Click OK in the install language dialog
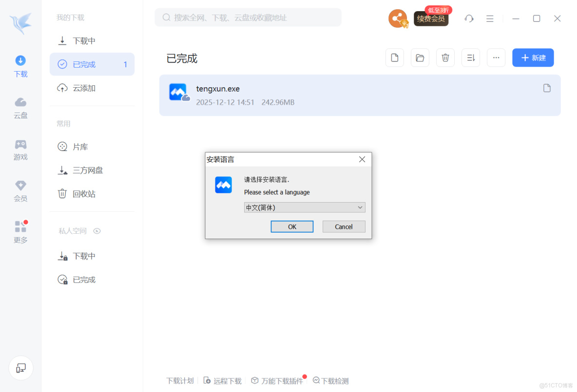This screenshot has height=392, width=577. (292, 226)
